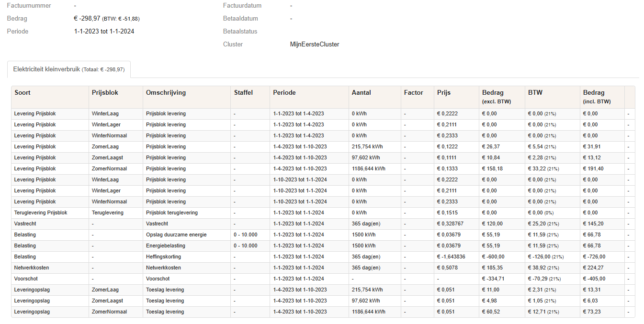This screenshot has height=324, width=644.
Task: Click the Teruglevering Prijsblok row
Action: point(41,213)
